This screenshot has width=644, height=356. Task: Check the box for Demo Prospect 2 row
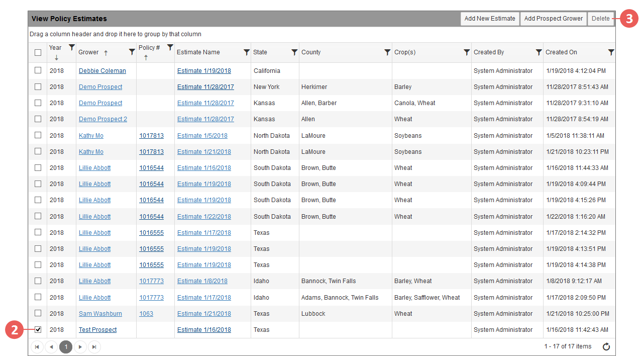click(38, 119)
